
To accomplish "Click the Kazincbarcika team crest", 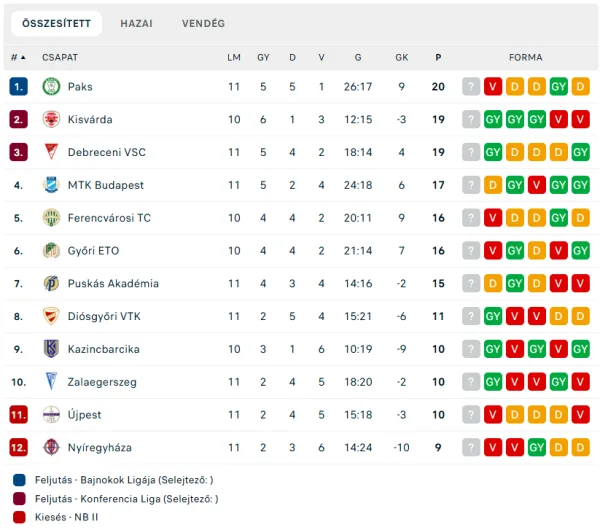I will point(51,349).
